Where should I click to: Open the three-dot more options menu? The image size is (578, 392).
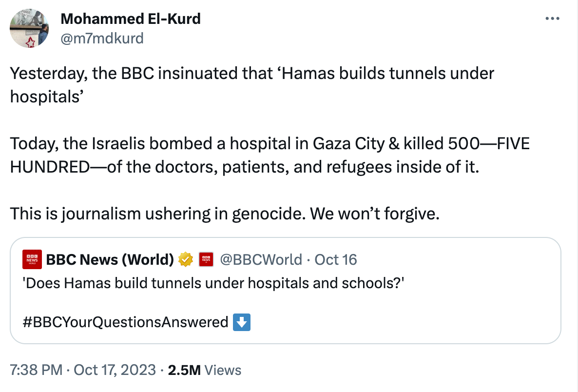552,19
